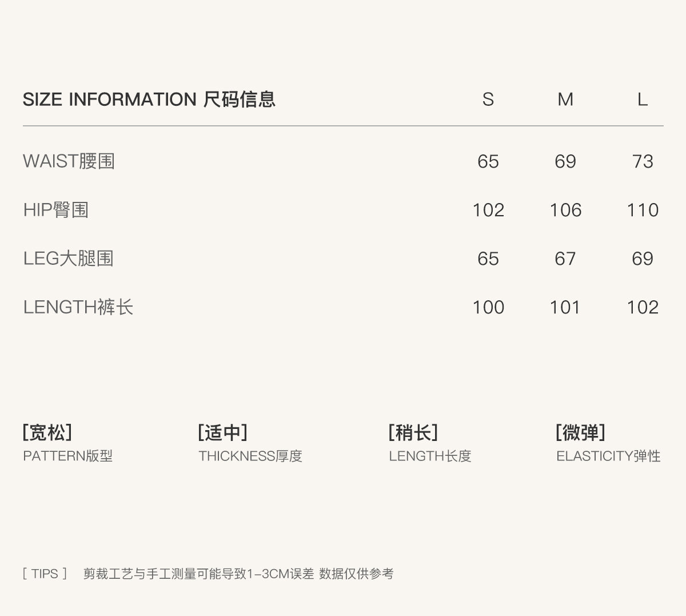Click the LENGTH裤长 row label
The image size is (686, 616).
click(78, 307)
